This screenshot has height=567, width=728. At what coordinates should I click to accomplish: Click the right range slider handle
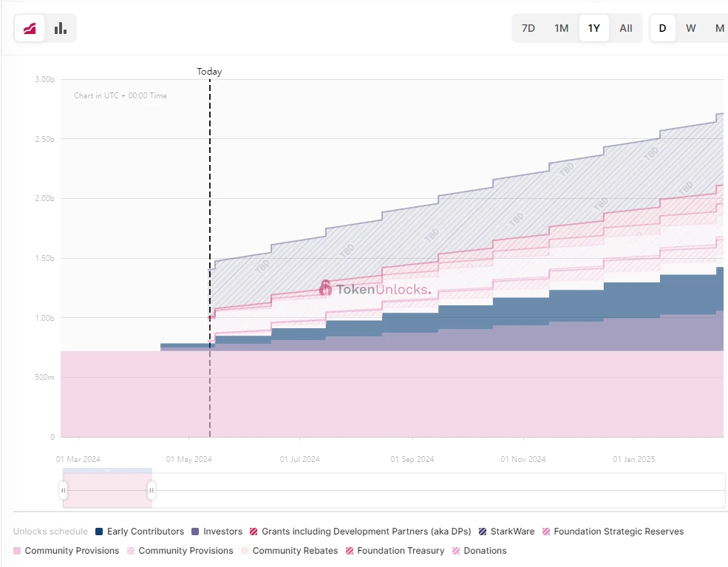152,490
